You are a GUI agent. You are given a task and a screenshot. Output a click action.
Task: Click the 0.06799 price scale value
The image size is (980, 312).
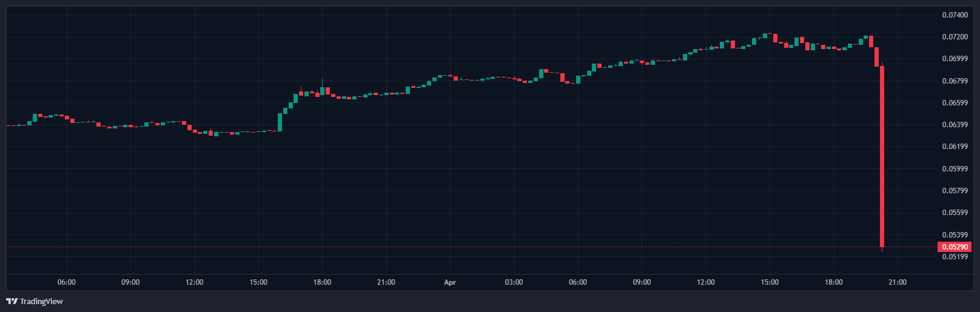(x=955, y=81)
